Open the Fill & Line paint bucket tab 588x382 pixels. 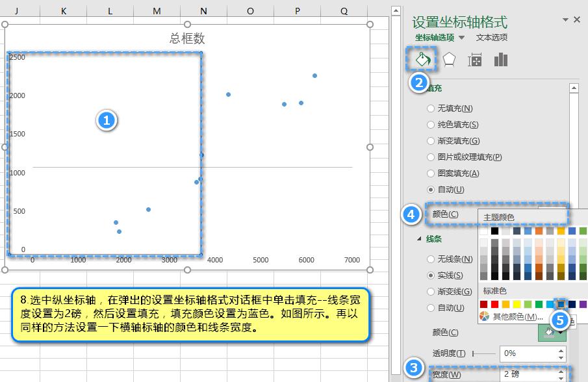[x=423, y=60]
